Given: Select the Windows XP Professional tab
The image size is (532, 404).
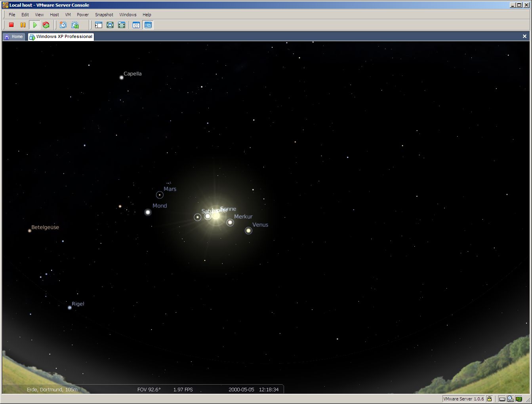Looking at the screenshot, I should point(61,37).
